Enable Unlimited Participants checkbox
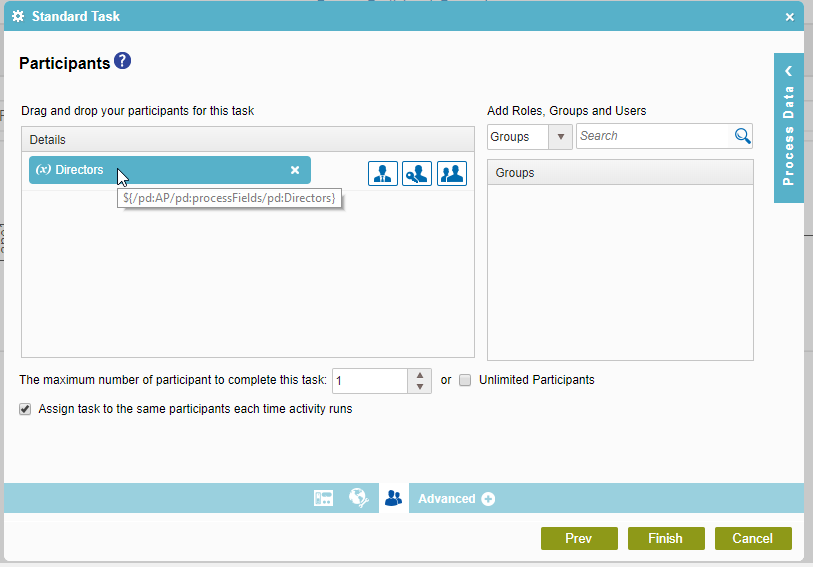The image size is (813, 567). coord(465,380)
